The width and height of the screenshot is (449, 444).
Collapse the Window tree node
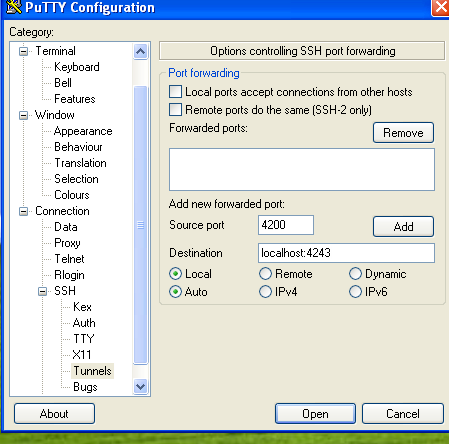coord(23,115)
